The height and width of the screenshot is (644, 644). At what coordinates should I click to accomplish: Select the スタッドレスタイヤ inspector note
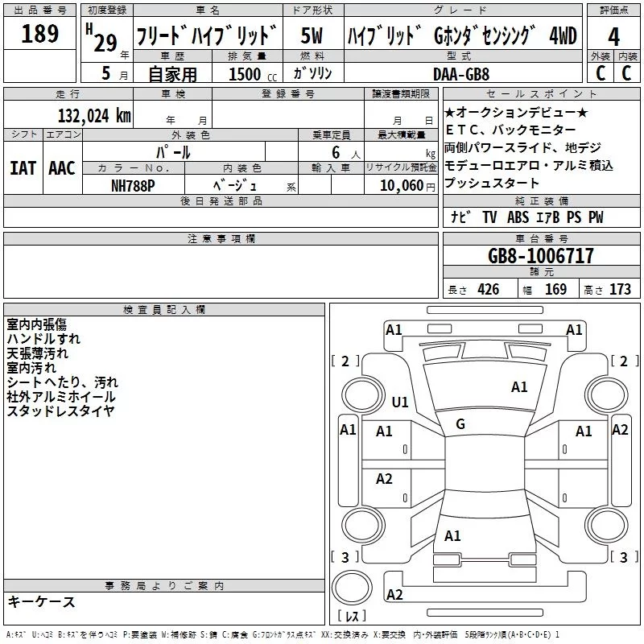point(60,411)
